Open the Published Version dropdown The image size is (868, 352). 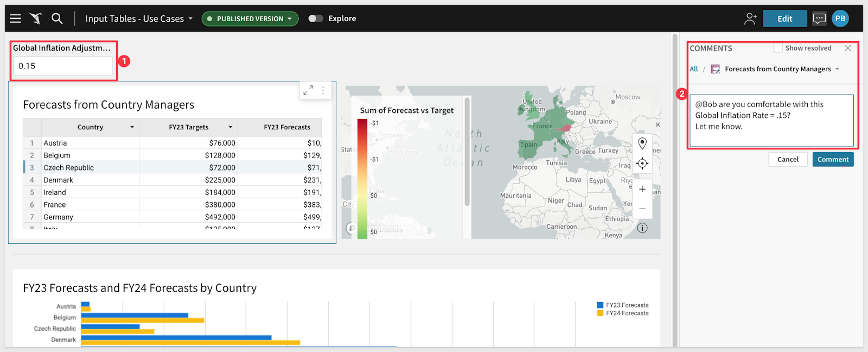coord(250,18)
